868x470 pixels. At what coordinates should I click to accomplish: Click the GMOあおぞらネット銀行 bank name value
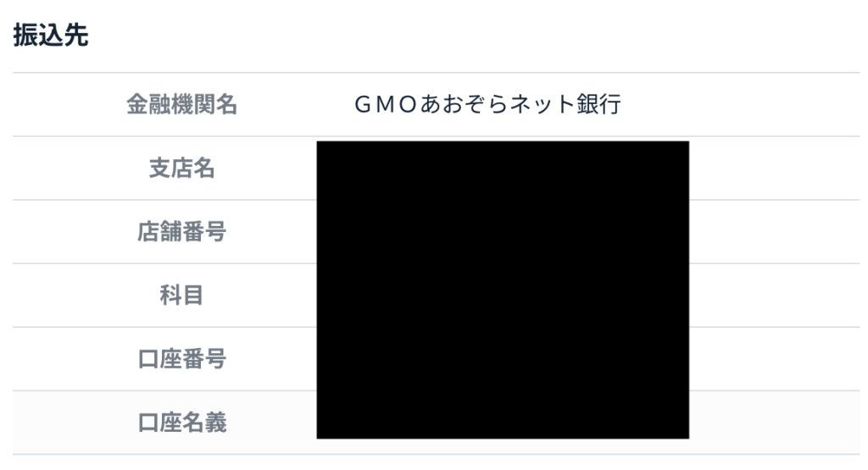[x=488, y=105]
